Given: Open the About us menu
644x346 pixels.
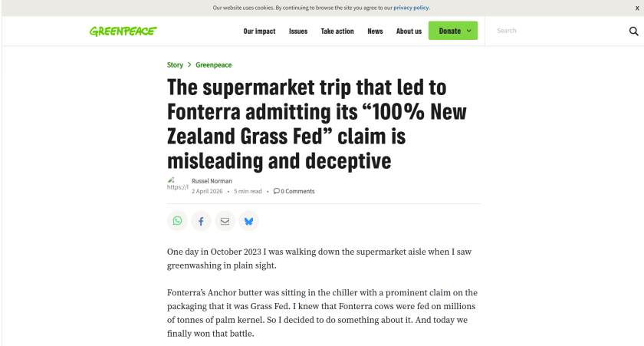Looking at the screenshot, I should click(409, 31).
